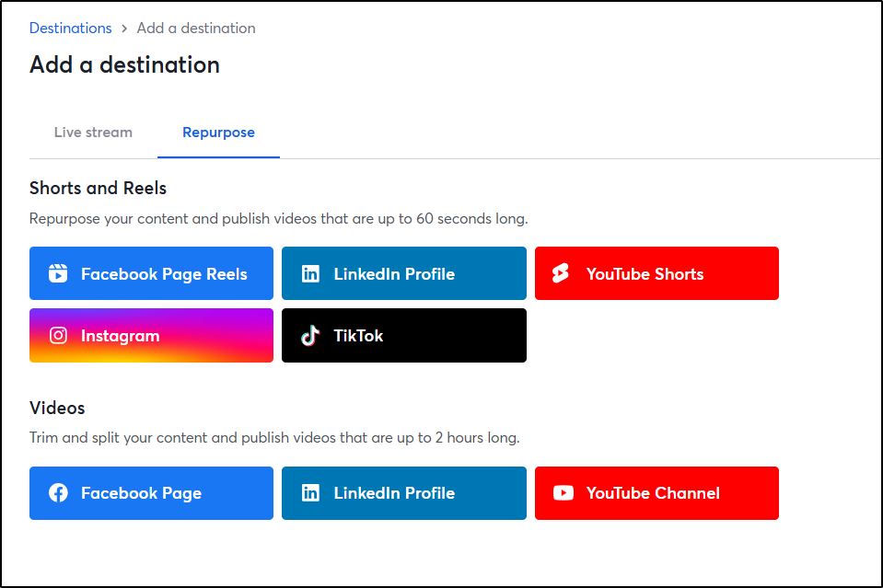Click the Instagram camera icon
This screenshot has width=883, height=588.
[x=58, y=336]
